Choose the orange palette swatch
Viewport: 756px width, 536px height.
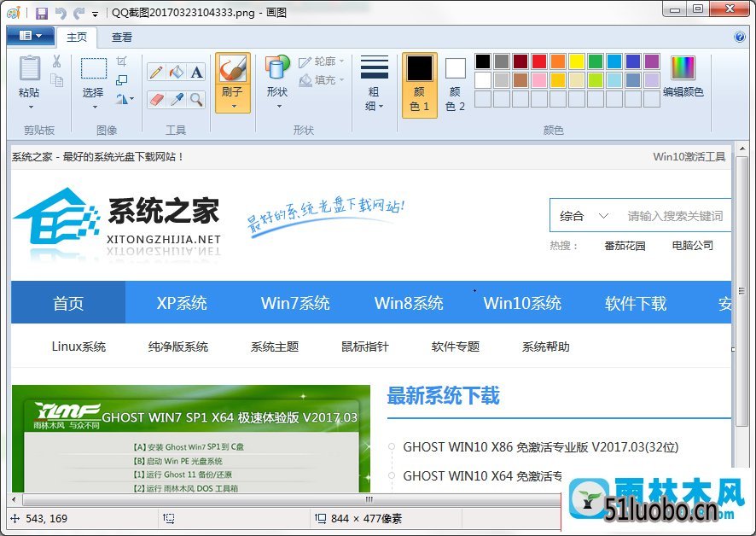coord(558,61)
